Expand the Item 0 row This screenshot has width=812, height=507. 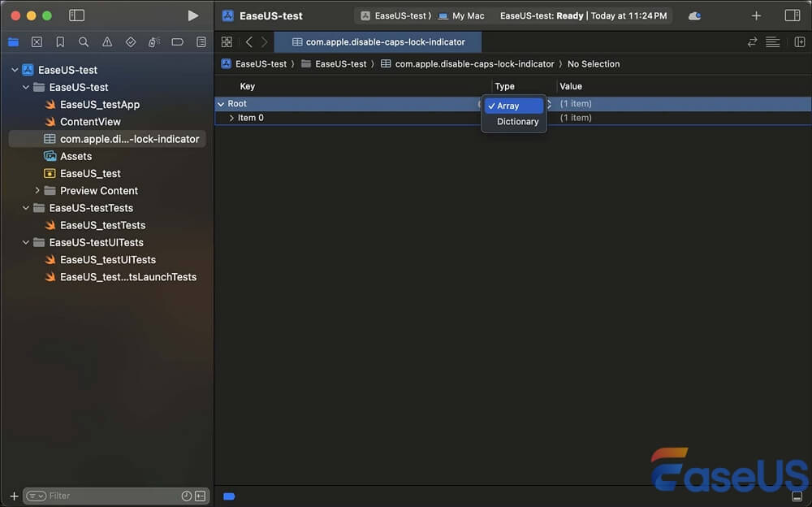231,118
